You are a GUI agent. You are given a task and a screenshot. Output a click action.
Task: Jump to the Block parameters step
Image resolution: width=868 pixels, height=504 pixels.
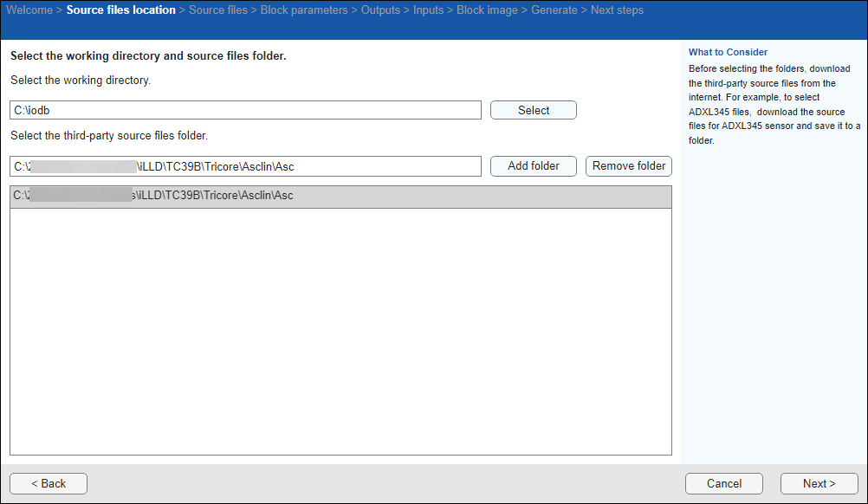[x=304, y=10]
